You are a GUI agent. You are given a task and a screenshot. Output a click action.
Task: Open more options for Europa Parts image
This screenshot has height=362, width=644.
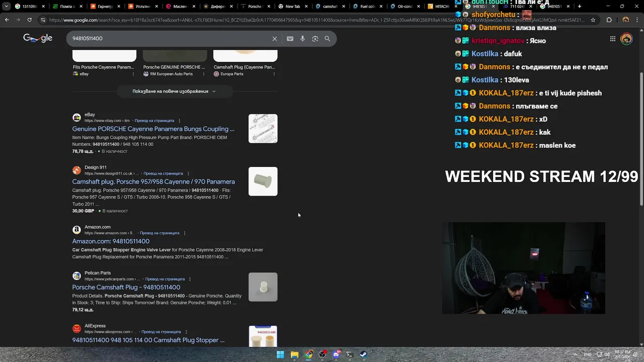(x=274, y=74)
